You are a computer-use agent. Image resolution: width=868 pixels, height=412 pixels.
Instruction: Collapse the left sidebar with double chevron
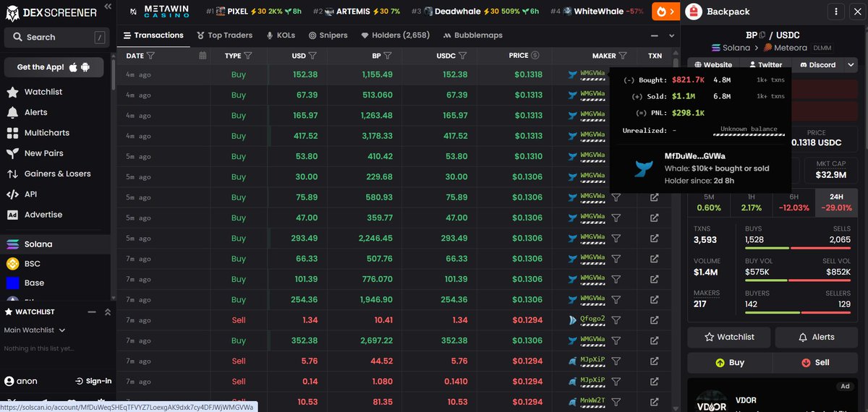click(x=108, y=7)
